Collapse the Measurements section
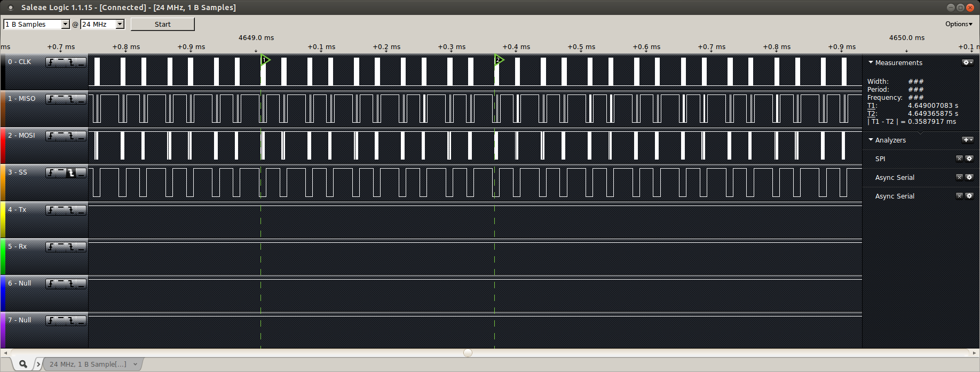This screenshot has width=980, height=372. [871, 62]
